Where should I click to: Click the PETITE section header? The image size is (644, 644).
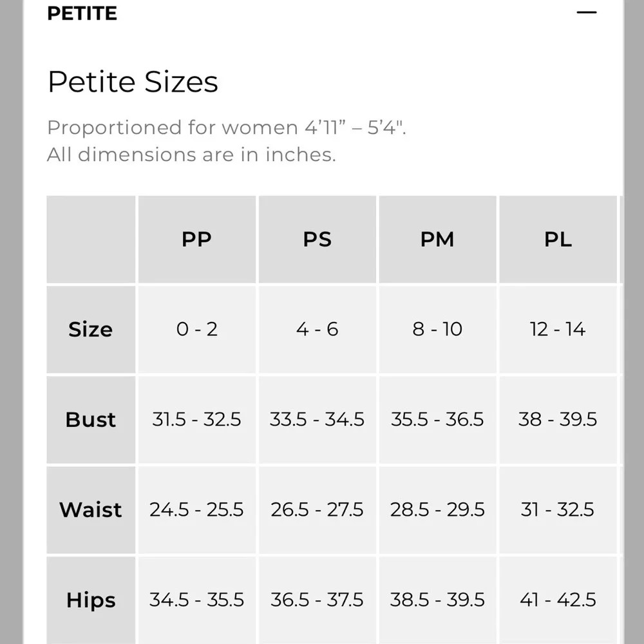coord(82,13)
